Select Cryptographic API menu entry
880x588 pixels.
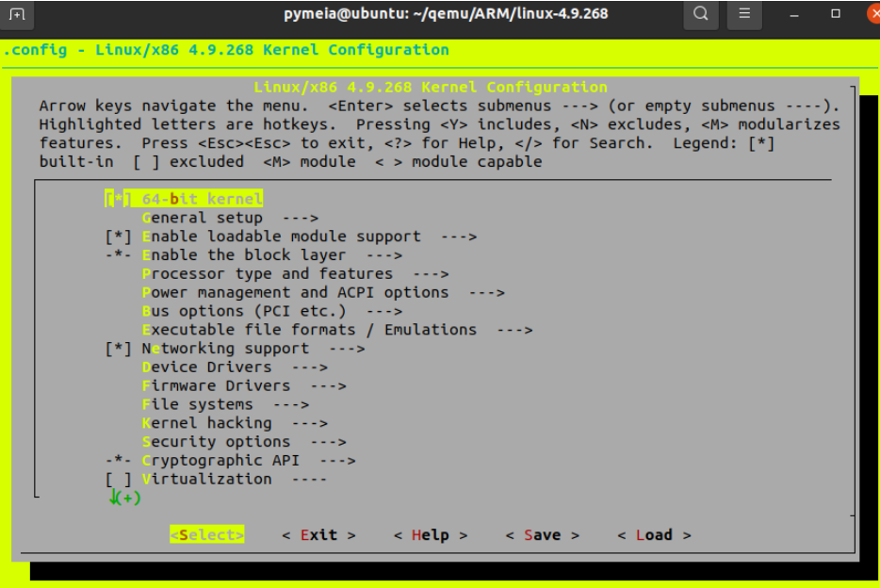[220, 461]
